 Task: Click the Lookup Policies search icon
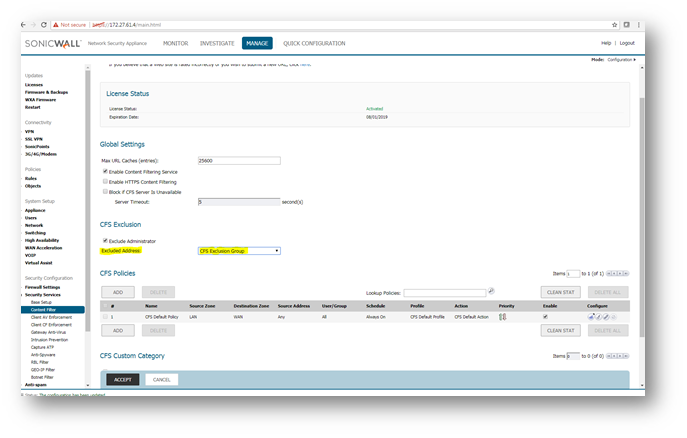pos(491,291)
